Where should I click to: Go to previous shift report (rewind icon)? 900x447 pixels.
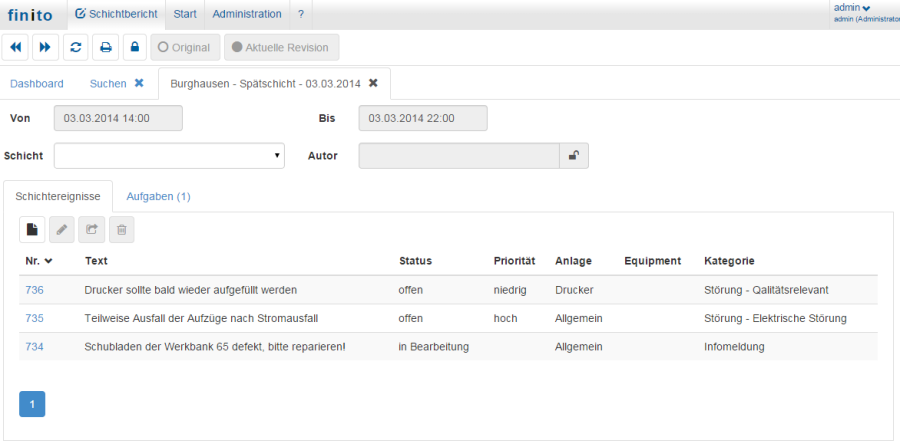click(15, 47)
